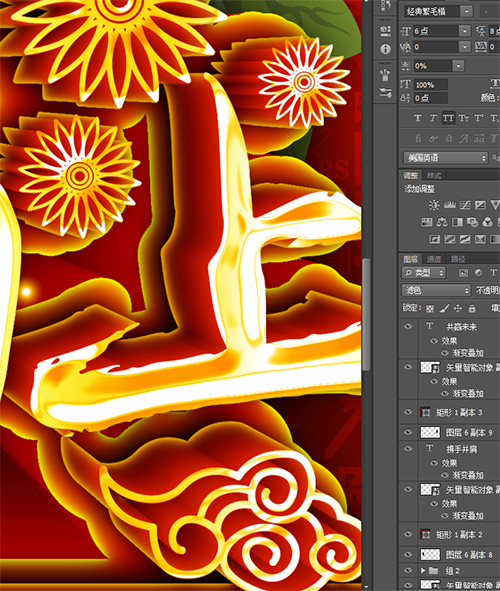Switch to the 调整 tab

[x=411, y=176]
